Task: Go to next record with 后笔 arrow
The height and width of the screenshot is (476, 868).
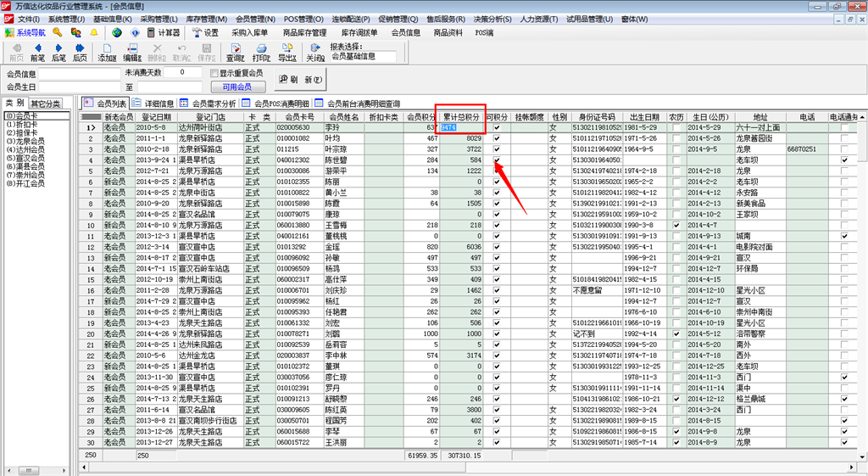Action: click(x=58, y=53)
